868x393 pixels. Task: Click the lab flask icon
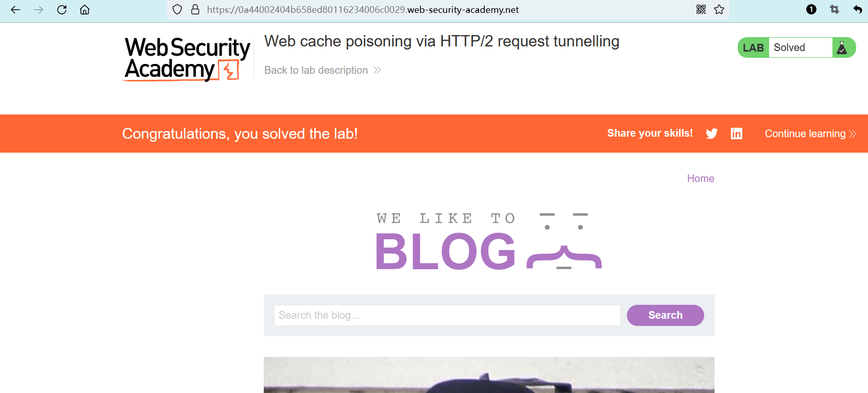pos(842,48)
